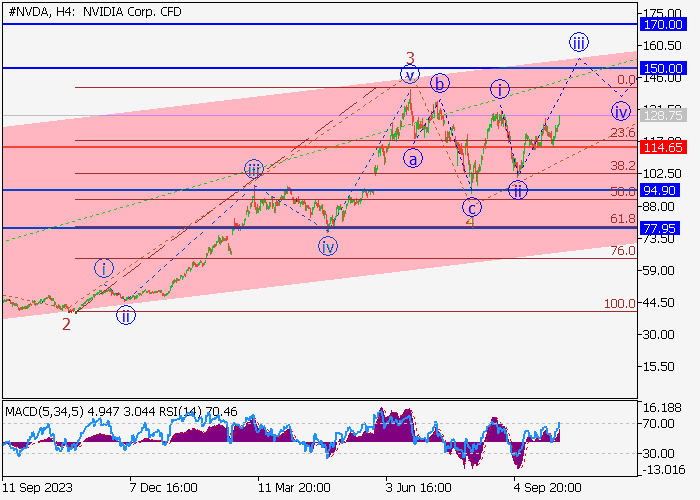700x500 pixels.
Task: Select circled wave i marker near wave 2
Action: 104,268
